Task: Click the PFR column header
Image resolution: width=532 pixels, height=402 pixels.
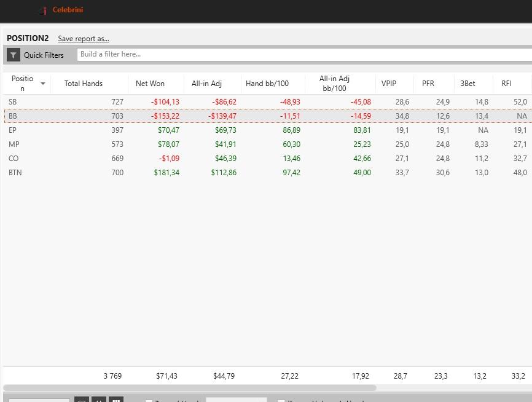Action: (x=428, y=84)
